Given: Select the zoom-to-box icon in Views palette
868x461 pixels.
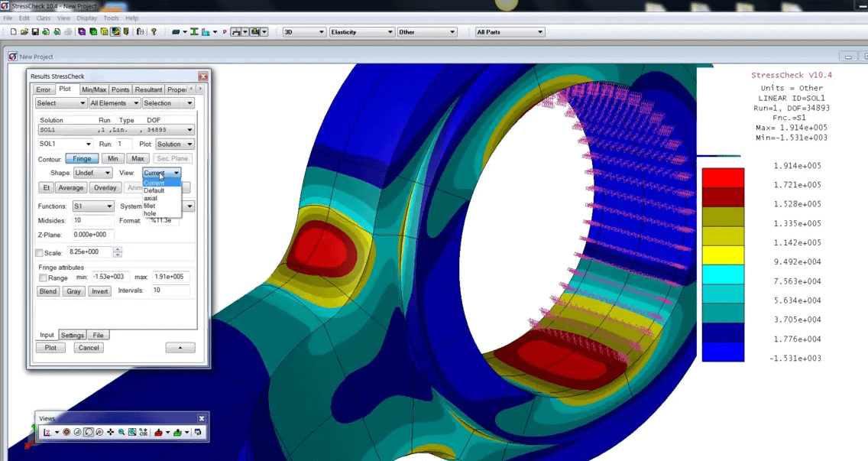Looking at the screenshot, I should coord(132,433).
